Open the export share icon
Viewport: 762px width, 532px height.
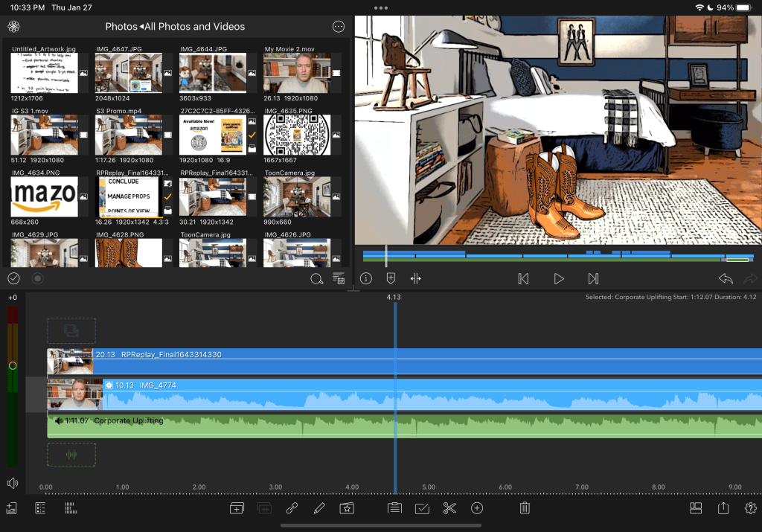tap(723, 508)
